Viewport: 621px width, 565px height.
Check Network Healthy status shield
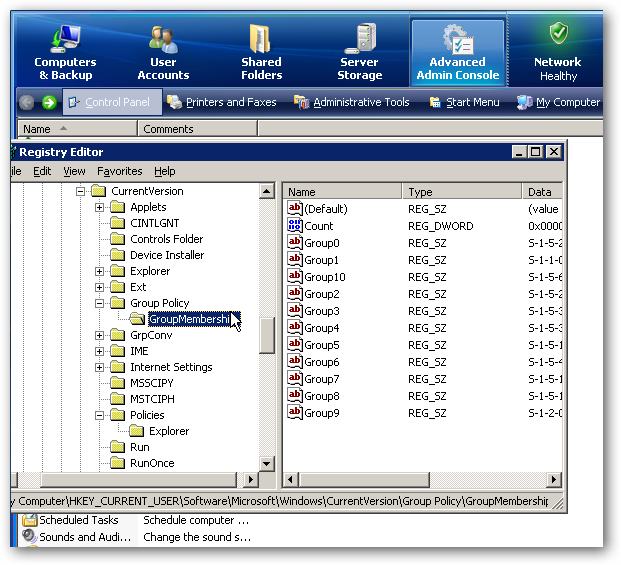(558, 33)
